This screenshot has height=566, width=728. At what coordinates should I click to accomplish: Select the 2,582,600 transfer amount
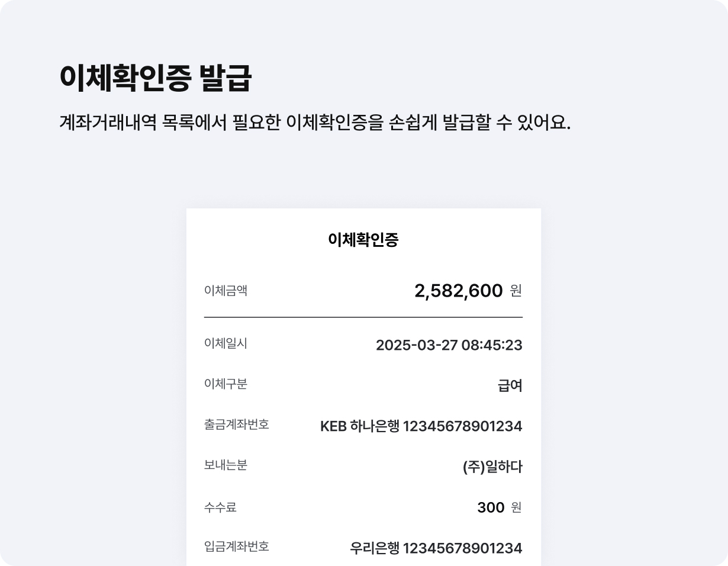pos(458,291)
